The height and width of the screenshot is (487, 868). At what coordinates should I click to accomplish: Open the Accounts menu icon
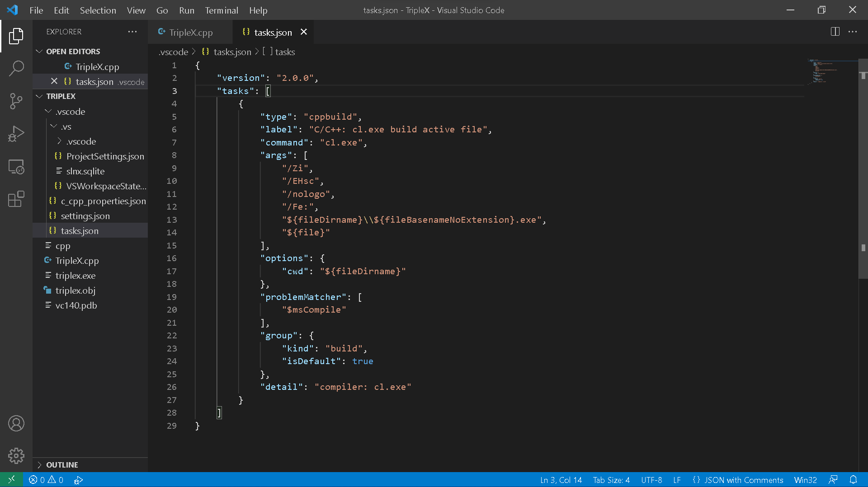click(x=16, y=423)
